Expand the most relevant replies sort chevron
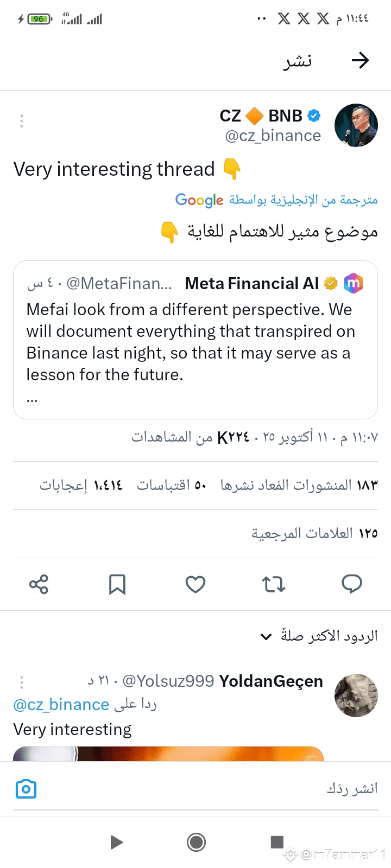Viewport: 391px width, 868px height. click(x=266, y=636)
